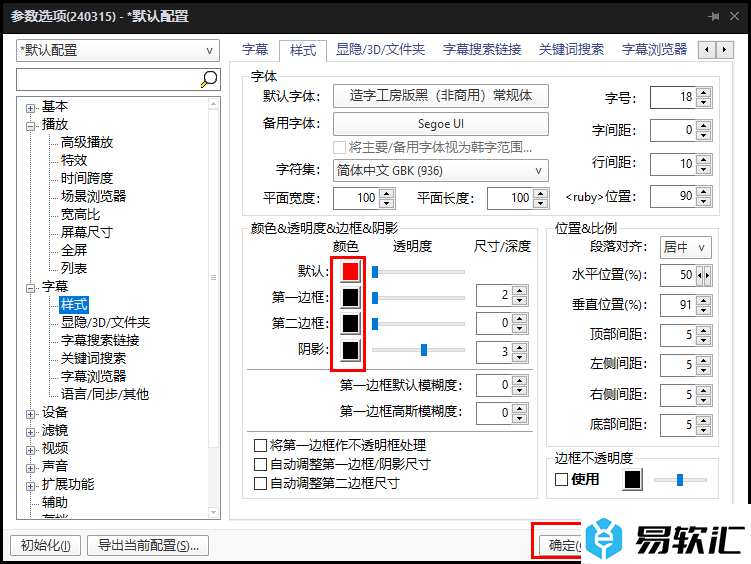751x564 pixels.
Task: Select 屏幕尺寸 in the tree
Action: (x=87, y=232)
